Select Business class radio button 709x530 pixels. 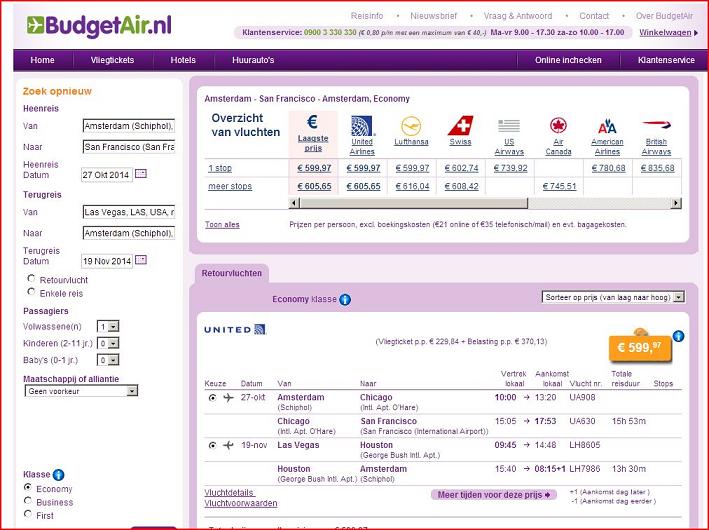point(28,501)
